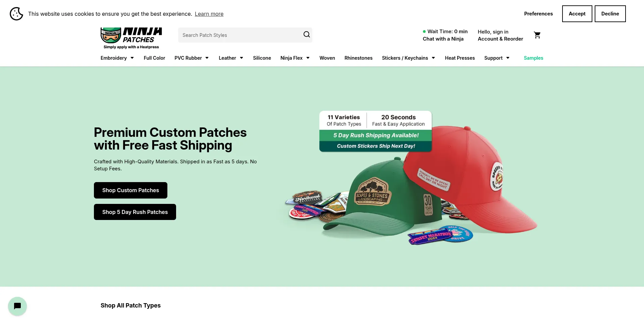Open the shopping cart
Viewport: 644px width, 333px height.
click(x=537, y=35)
